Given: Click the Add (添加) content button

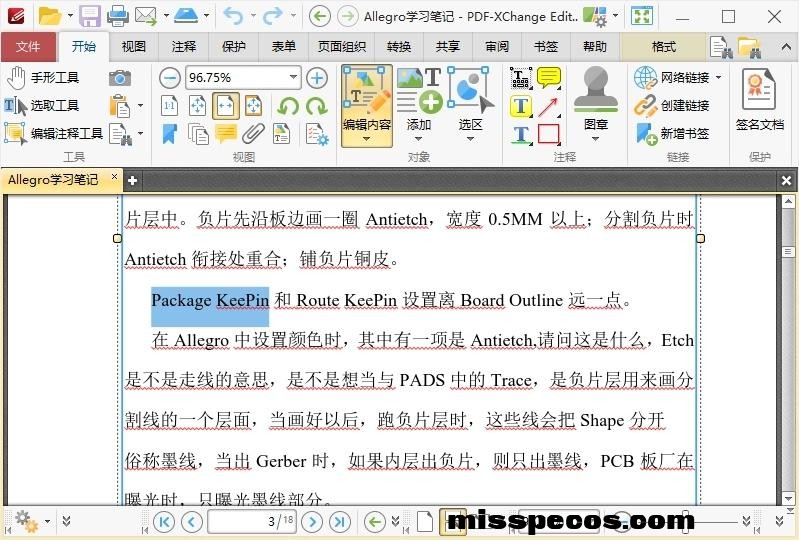Looking at the screenshot, I should [419, 99].
